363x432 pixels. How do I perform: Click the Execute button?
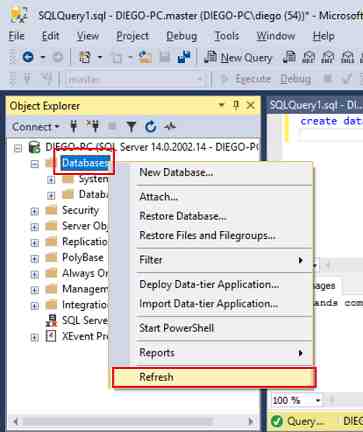coord(246,79)
